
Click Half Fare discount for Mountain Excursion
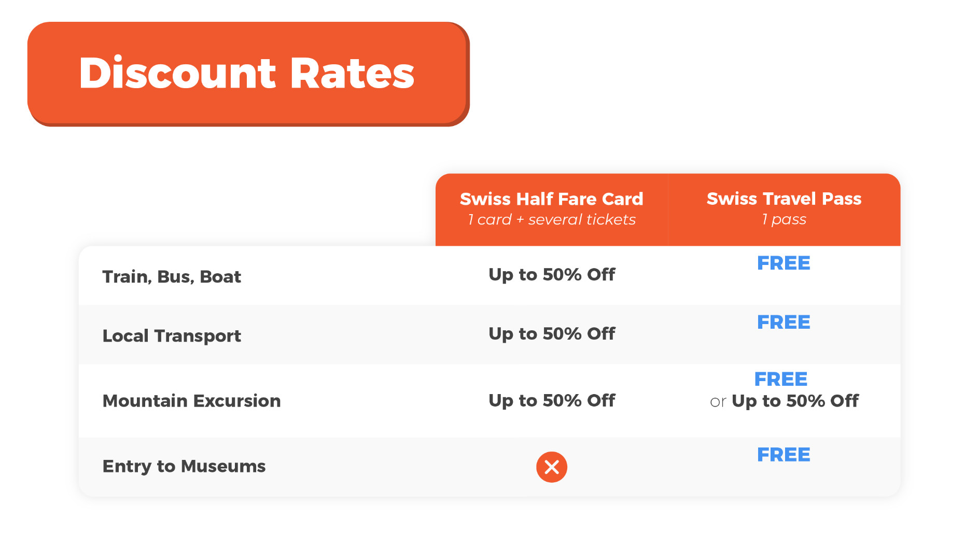tap(552, 400)
